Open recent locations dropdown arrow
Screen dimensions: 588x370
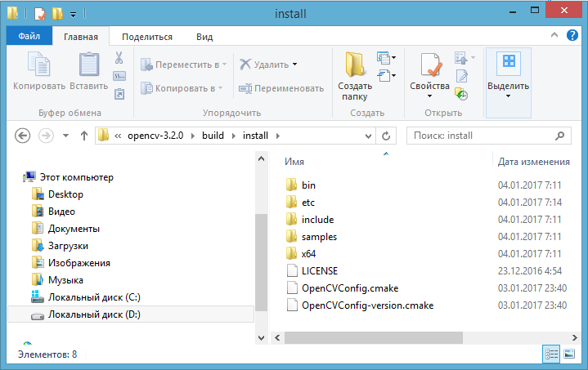point(65,136)
